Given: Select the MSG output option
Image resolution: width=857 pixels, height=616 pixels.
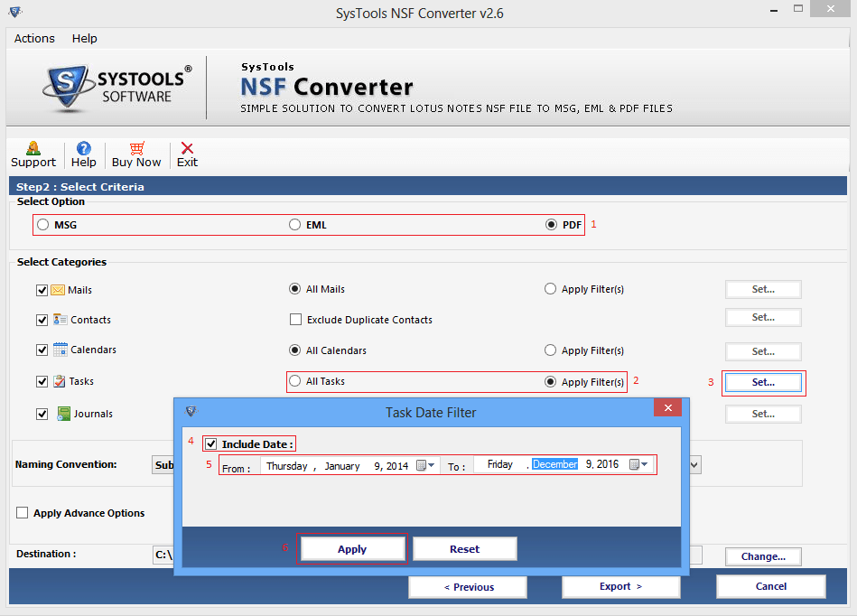Looking at the screenshot, I should tap(43, 225).
